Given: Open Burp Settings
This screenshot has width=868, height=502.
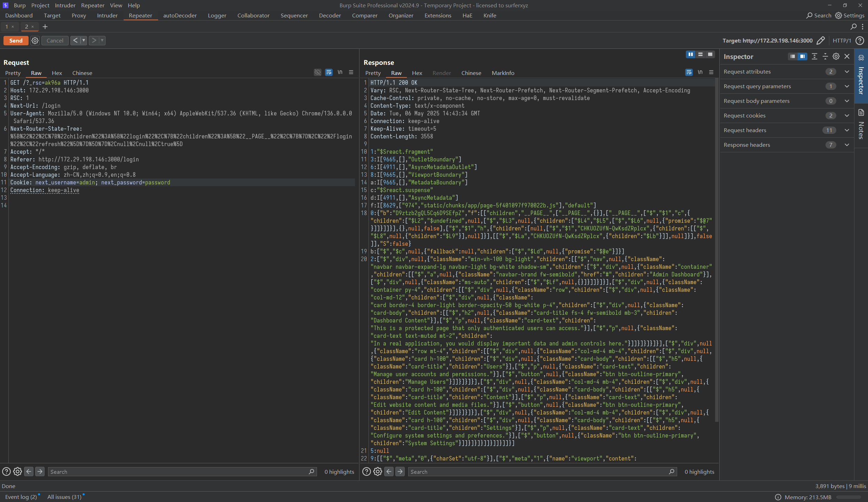Looking at the screenshot, I should tap(850, 15).
